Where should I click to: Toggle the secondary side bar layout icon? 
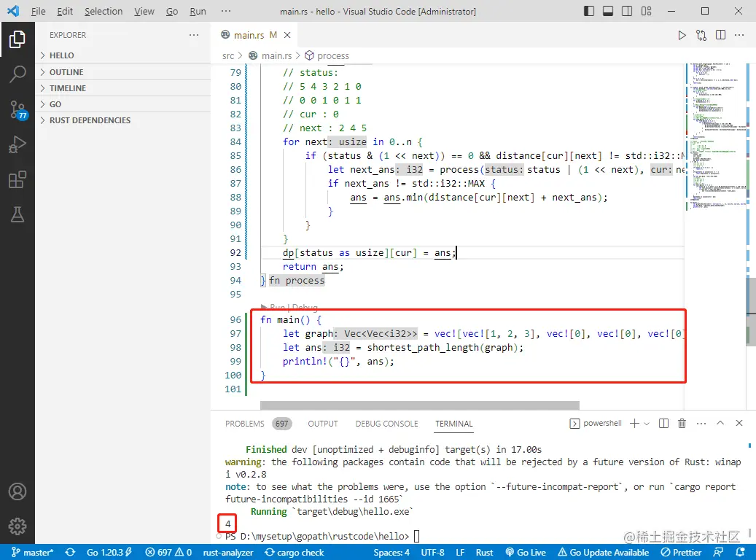pos(627,11)
